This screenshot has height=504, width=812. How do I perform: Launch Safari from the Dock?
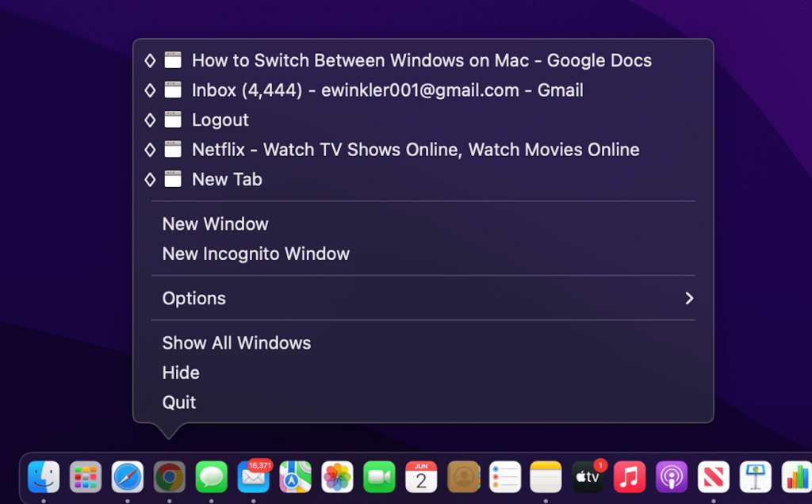point(128,476)
